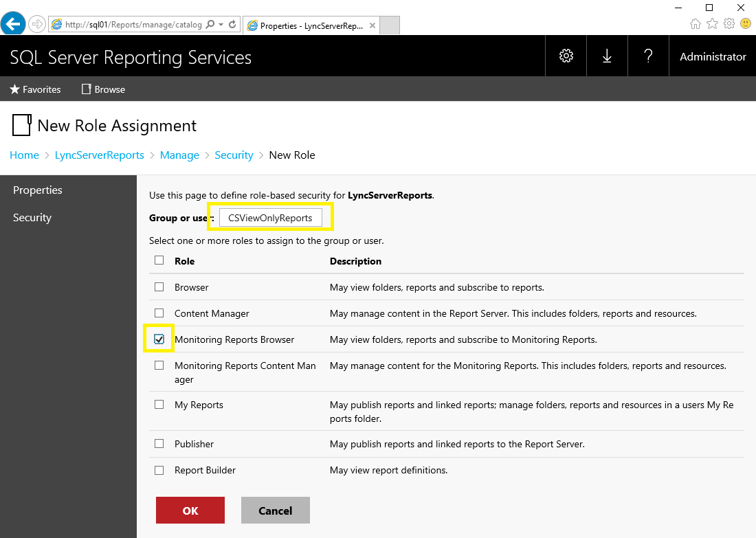
Task: Click the browser Forward arrow button
Action: pos(36,24)
